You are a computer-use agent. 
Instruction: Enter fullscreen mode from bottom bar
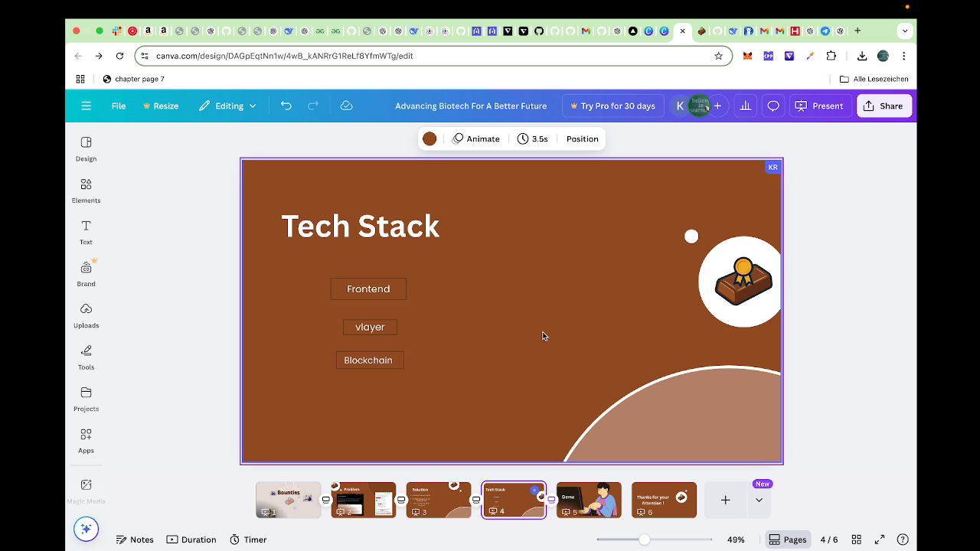point(880,540)
